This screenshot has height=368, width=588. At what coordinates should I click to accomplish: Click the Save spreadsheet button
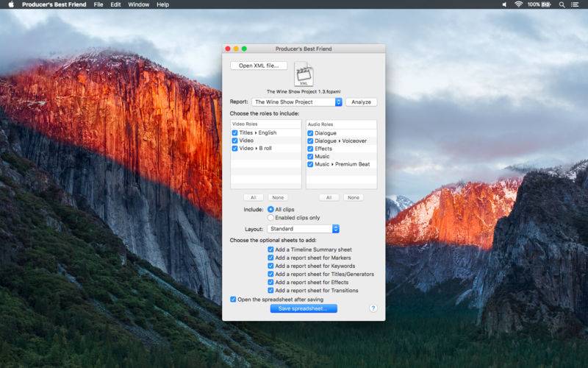click(304, 308)
